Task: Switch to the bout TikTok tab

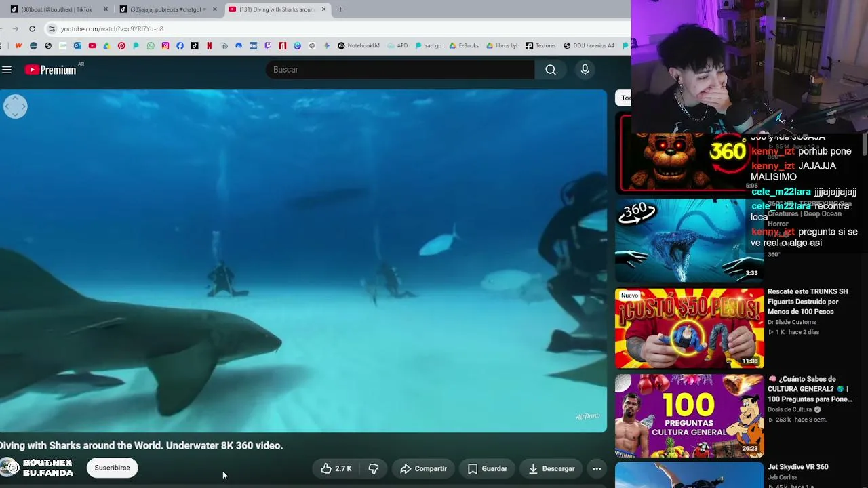Action: 58,9
